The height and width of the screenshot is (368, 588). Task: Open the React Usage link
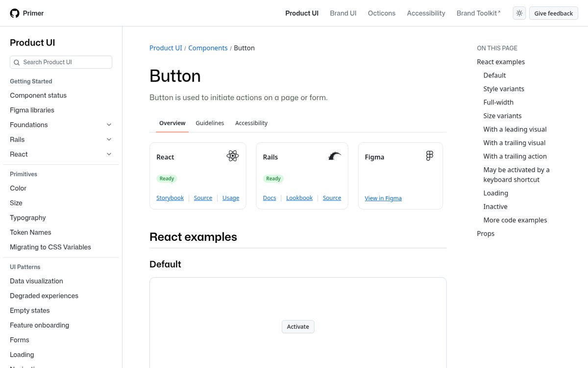point(231,198)
